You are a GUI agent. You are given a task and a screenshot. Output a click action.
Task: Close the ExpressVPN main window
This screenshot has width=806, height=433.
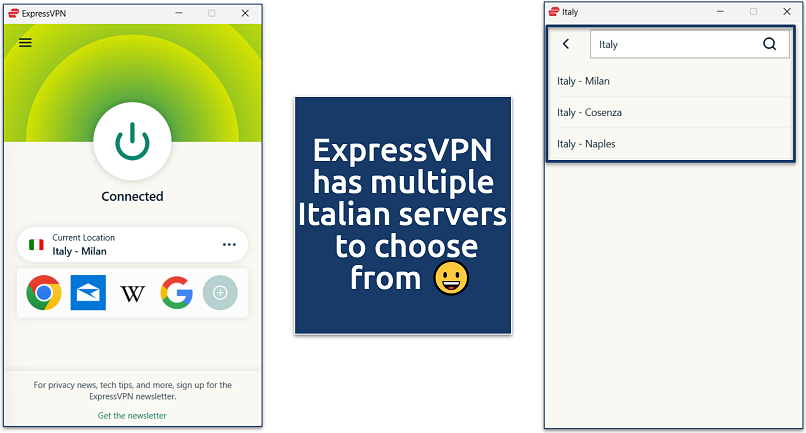(x=245, y=13)
